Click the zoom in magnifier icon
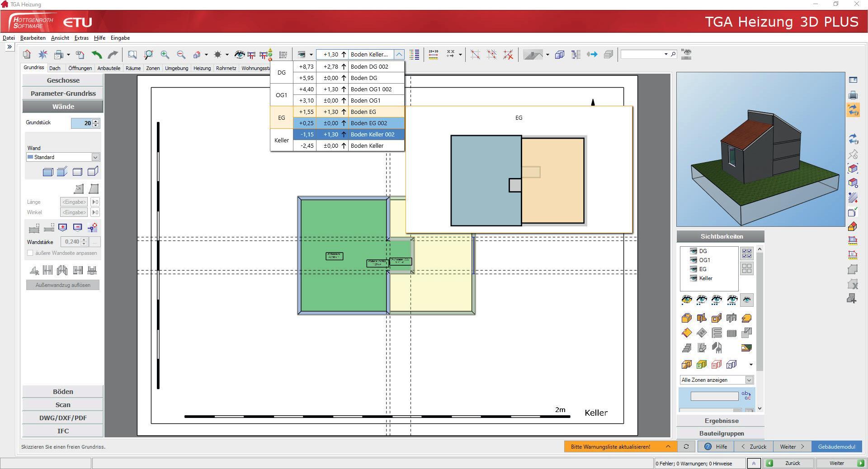This screenshot has height=469, width=868. (x=165, y=55)
